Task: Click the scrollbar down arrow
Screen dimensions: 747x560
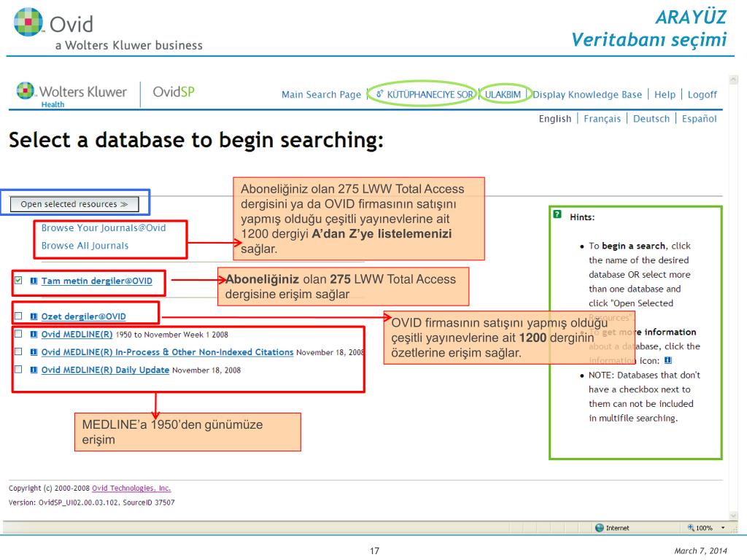Action: pos(733,516)
